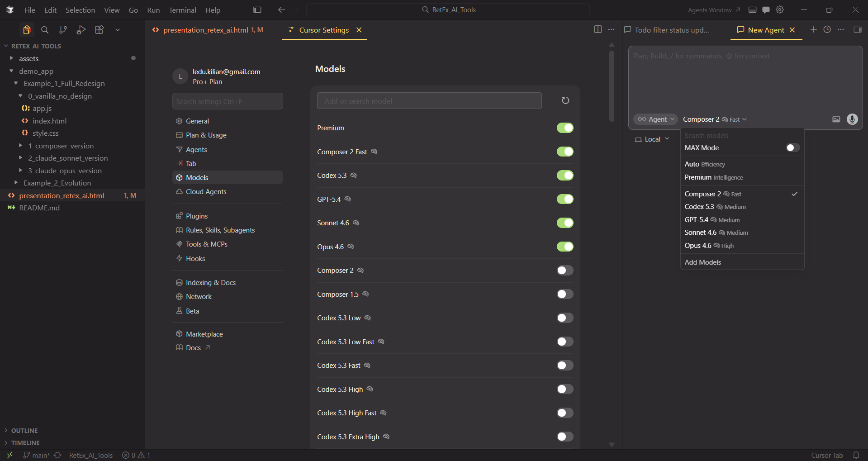Image resolution: width=868 pixels, height=461 pixels.
Task: Click the Add or search model field
Action: (x=429, y=101)
